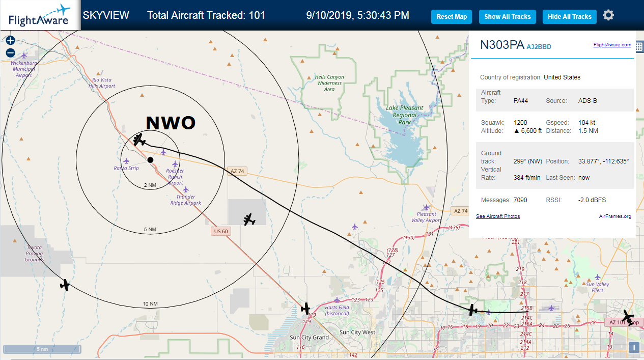Image resolution: width=644 pixels, height=360 pixels.
Task: Select aircraft icon southeast of Thunder Ridge
Action: [249, 219]
